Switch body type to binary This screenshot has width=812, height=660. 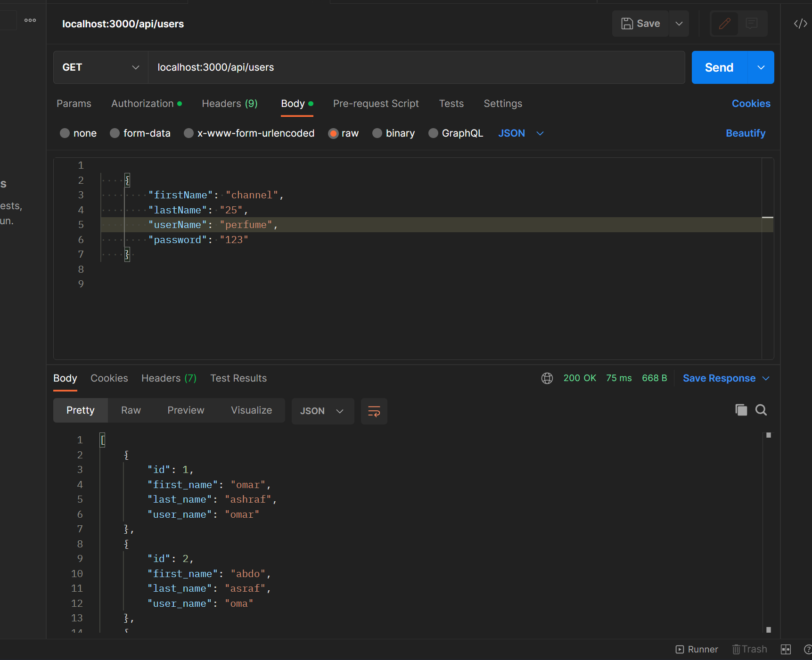tap(394, 133)
